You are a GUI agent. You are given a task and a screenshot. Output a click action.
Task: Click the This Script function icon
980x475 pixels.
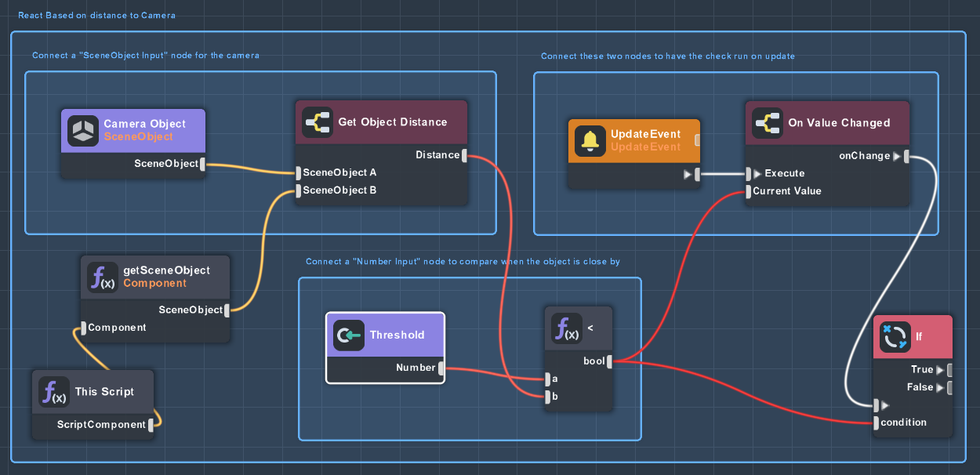54,392
